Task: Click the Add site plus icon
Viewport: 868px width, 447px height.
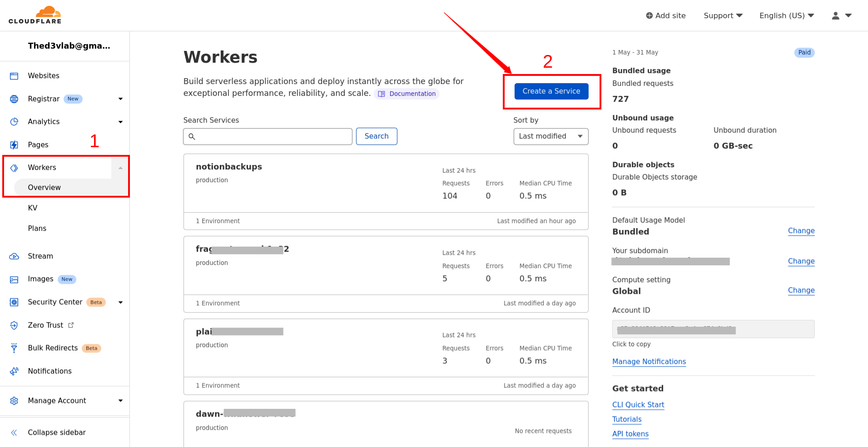Action: coord(650,15)
